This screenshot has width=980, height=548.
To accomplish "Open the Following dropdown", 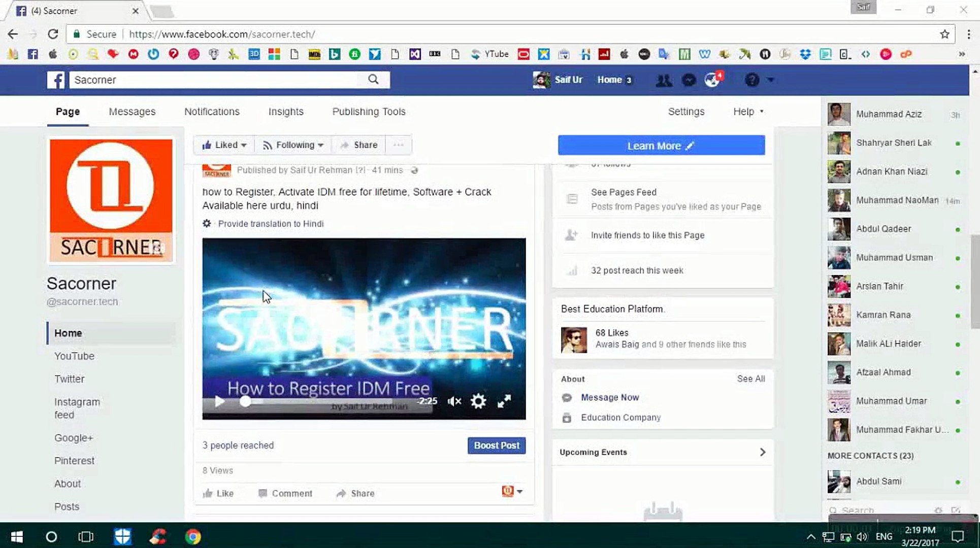I will pyautogui.click(x=293, y=145).
